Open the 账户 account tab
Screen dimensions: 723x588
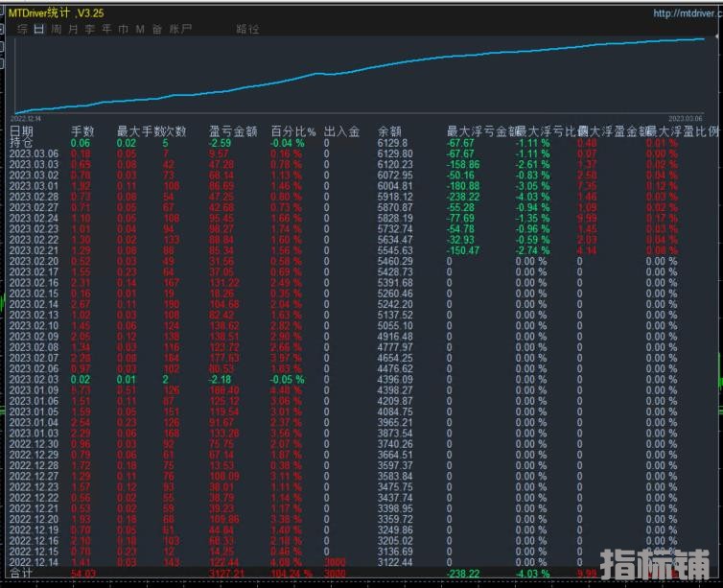pyautogui.click(x=180, y=29)
